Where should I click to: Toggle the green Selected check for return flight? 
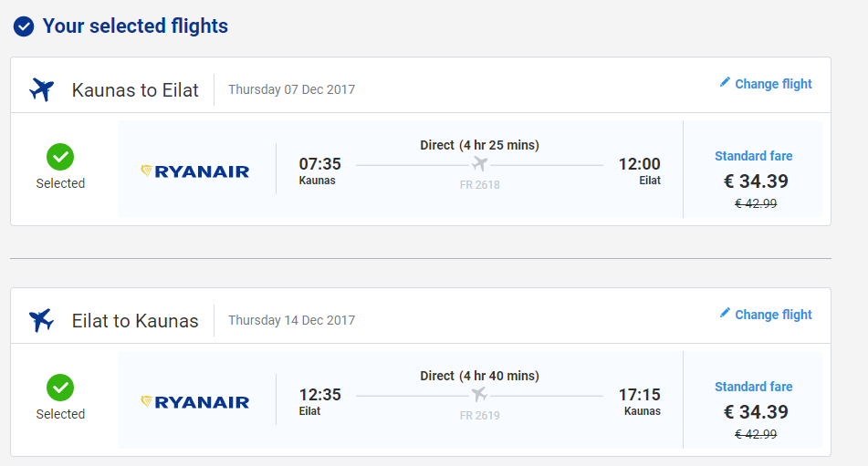(x=60, y=388)
